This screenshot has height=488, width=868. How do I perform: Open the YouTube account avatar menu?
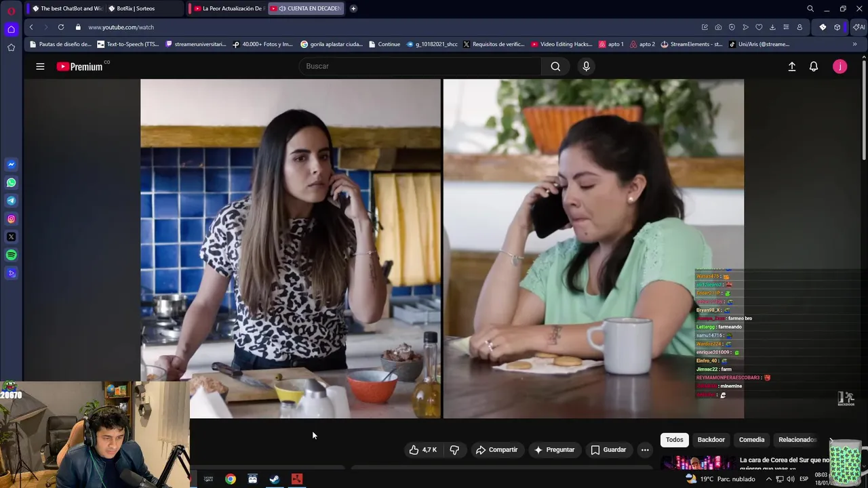tap(840, 66)
